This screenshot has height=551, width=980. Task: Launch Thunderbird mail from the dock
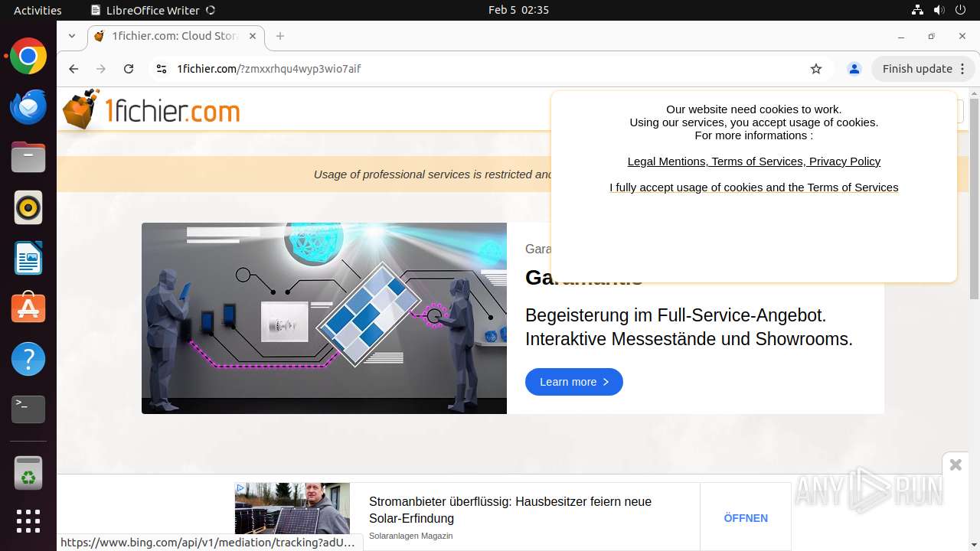pyautogui.click(x=28, y=107)
